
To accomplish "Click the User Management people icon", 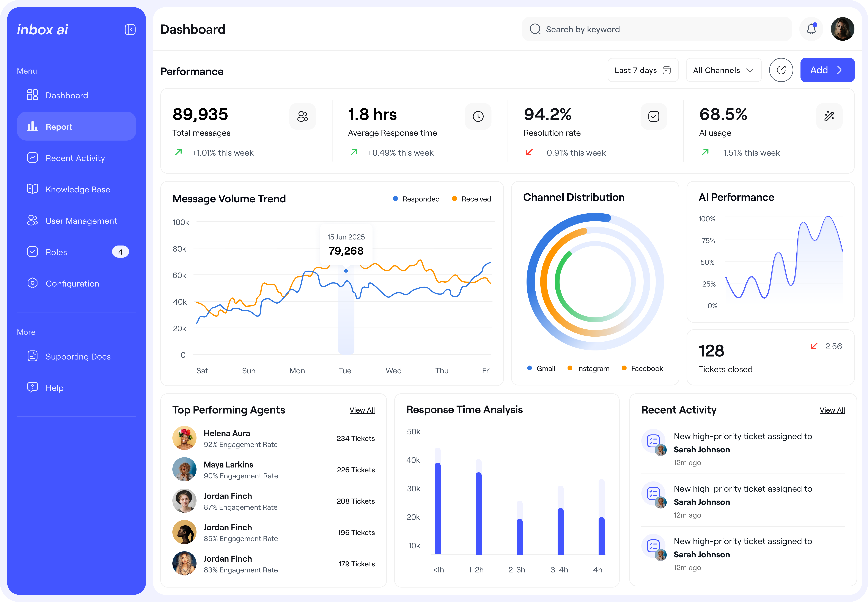I will [32, 220].
